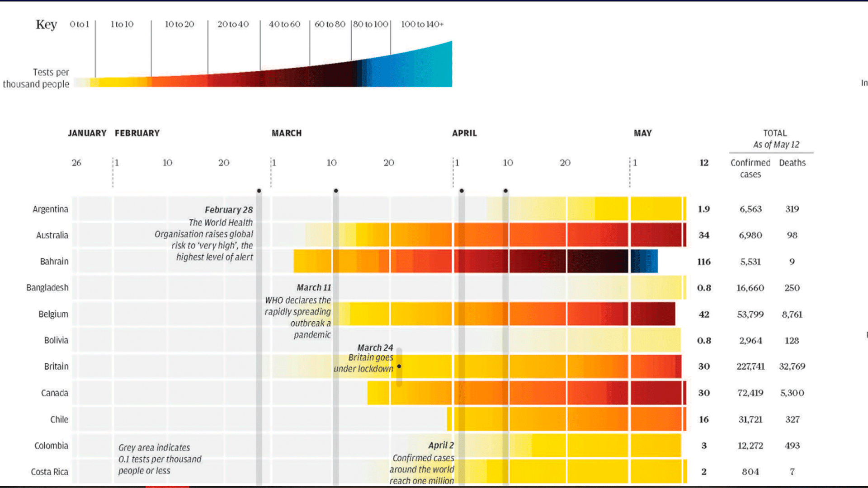Select the '20 to 40' key range label

coord(233,24)
